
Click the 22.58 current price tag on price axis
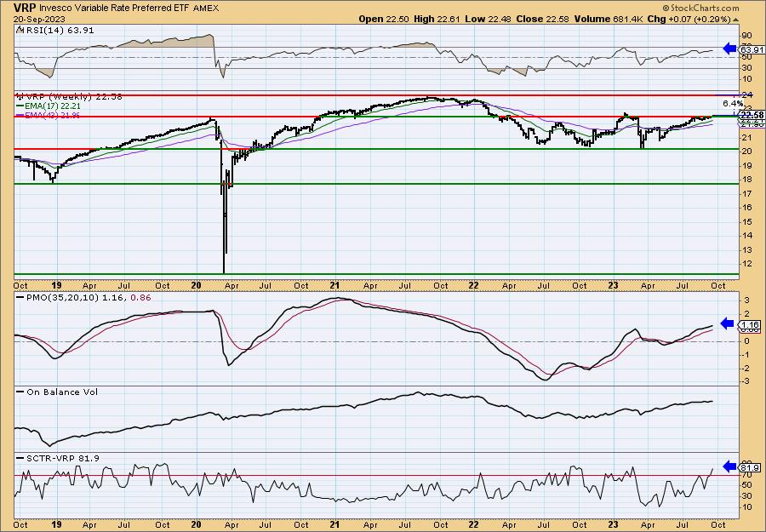pyautogui.click(x=752, y=116)
